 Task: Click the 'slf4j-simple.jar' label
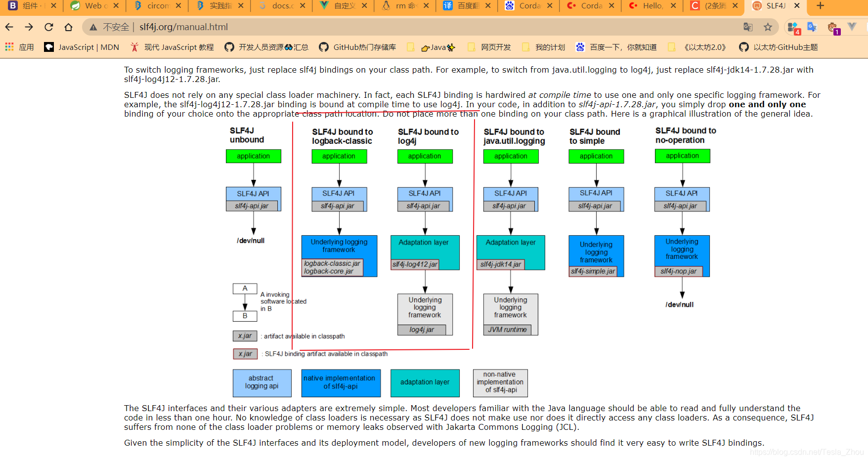pyautogui.click(x=593, y=271)
